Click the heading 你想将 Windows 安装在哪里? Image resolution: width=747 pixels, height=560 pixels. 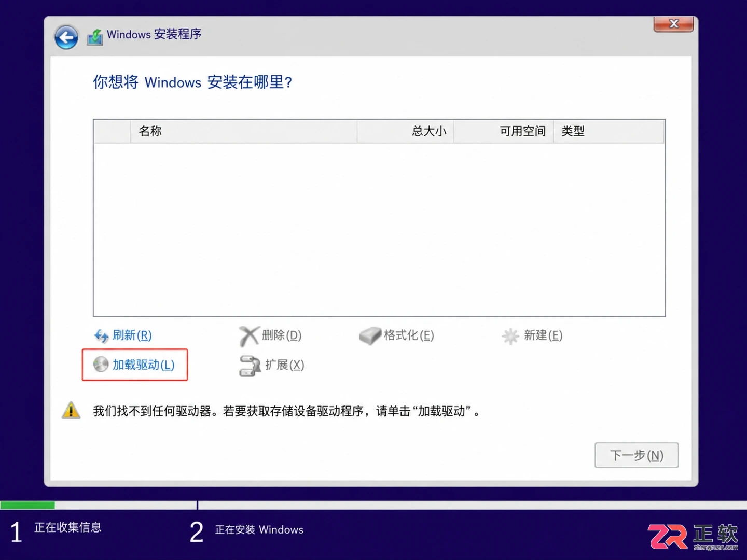pyautogui.click(x=193, y=82)
